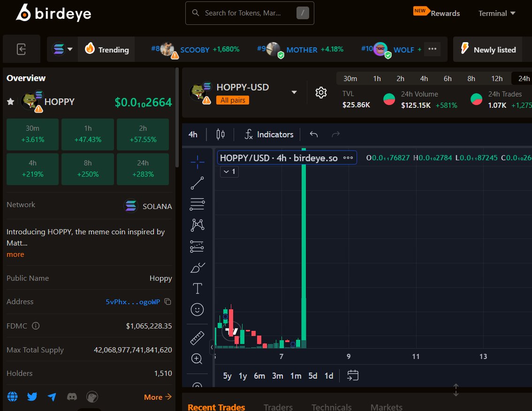Image resolution: width=532 pixels, height=411 pixels.
Task: Open the HOPPY Telegram channel
Action: (x=52, y=396)
